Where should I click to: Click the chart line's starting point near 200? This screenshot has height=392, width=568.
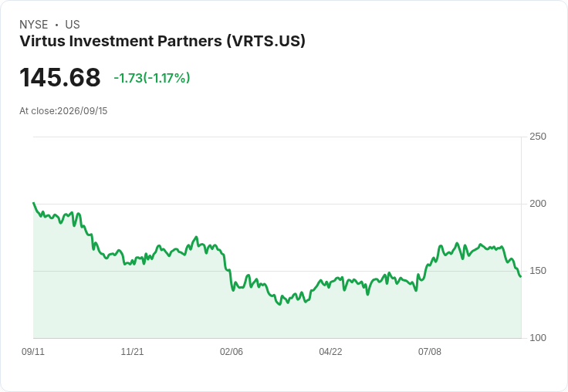pos(34,203)
